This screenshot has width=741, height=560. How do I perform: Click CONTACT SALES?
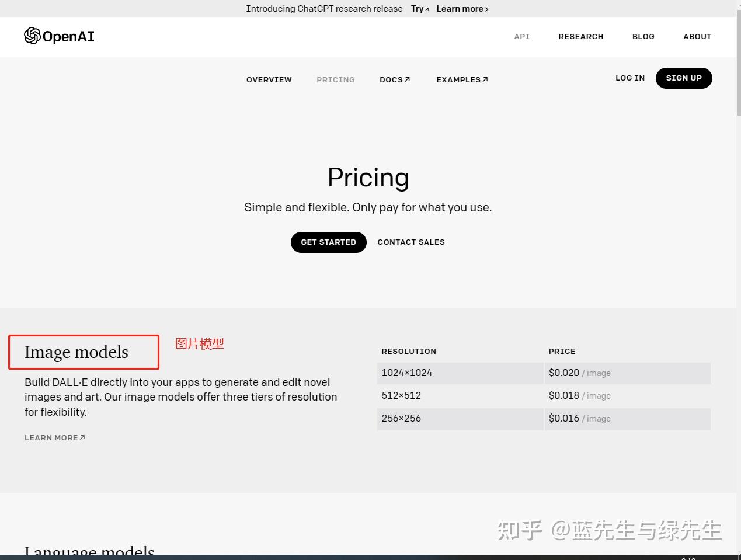click(x=410, y=242)
